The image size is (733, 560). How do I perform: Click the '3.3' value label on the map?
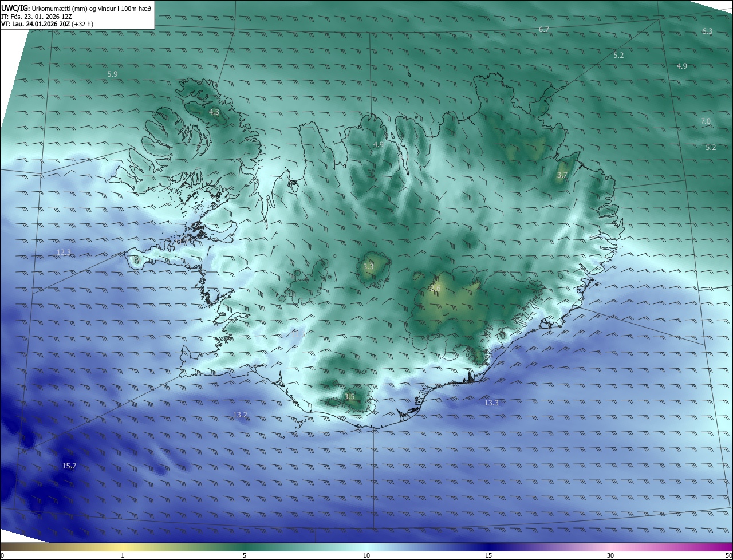click(368, 266)
